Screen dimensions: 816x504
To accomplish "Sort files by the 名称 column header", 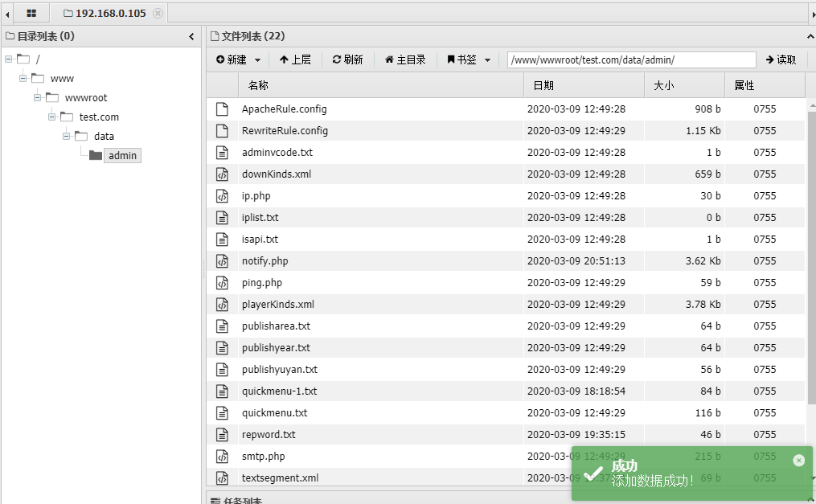I will [x=257, y=85].
